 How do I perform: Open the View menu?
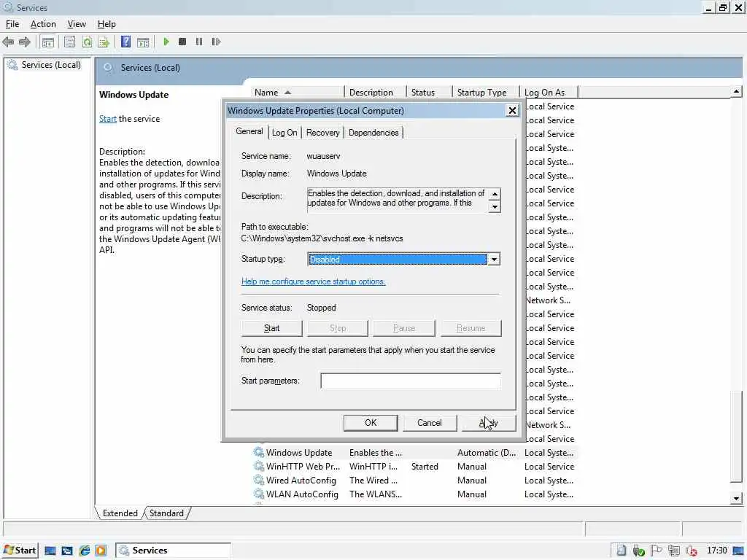(76, 24)
